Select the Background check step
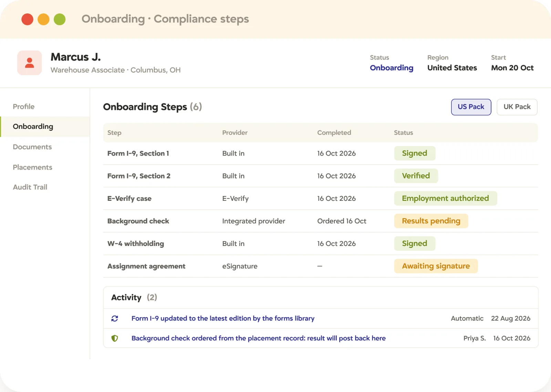The width and height of the screenshot is (551, 392). point(138,221)
